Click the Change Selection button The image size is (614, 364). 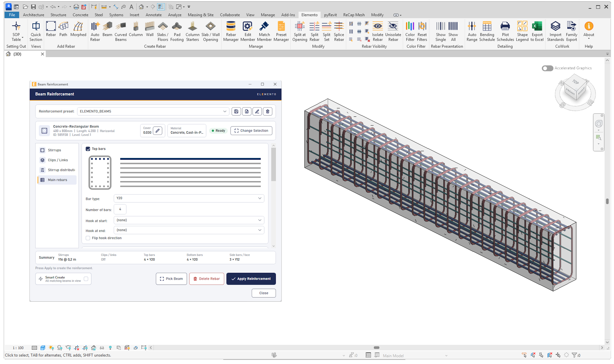pyautogui.click(x=251, y=130)
